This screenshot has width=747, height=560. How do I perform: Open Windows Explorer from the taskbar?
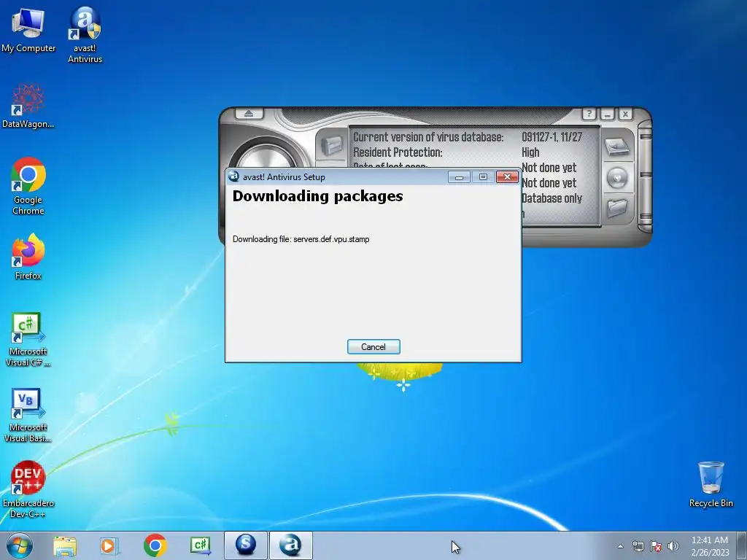point(65,545)
